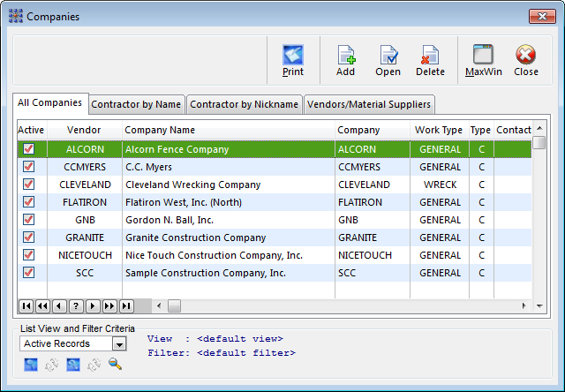Toggle Active checkbox for Flatiron West row
The image size is (565, 392).
tap(29, 202)
